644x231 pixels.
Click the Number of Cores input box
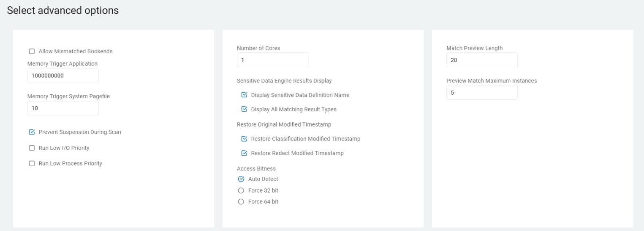click(272, 60)
